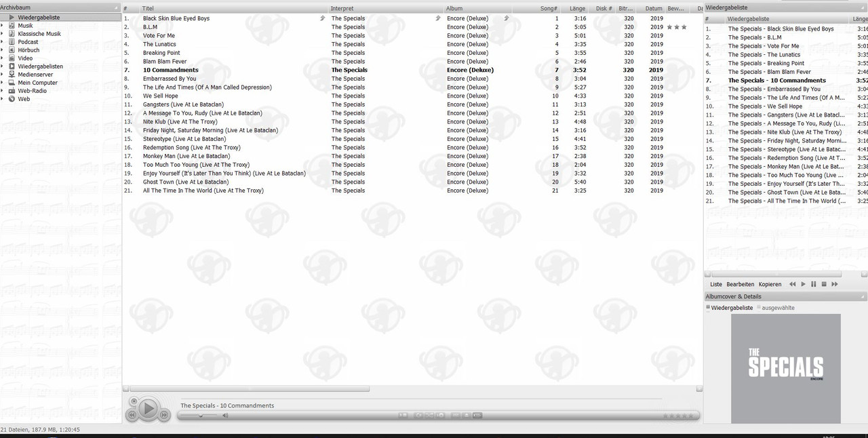Click the Wiedergabelisten icon in the tree
This screenshot has height=438, width=868.
point(12,66)
